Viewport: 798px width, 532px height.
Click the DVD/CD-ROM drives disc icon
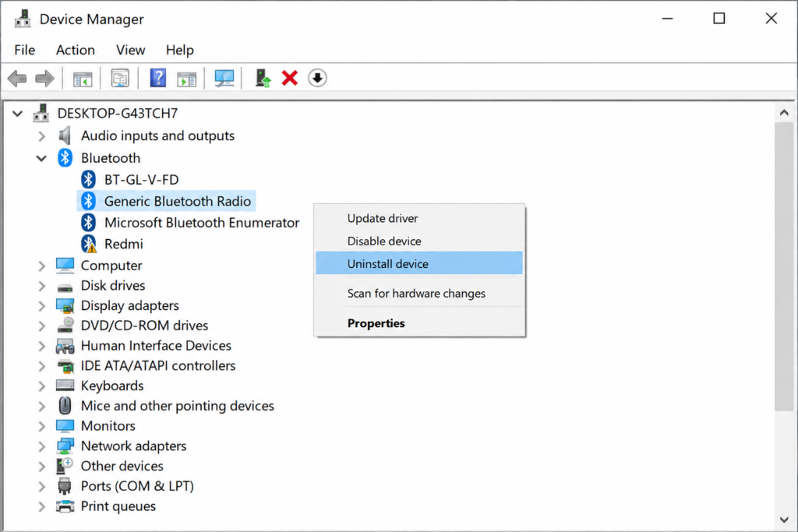pyautogui.click(x=65, y=326)
